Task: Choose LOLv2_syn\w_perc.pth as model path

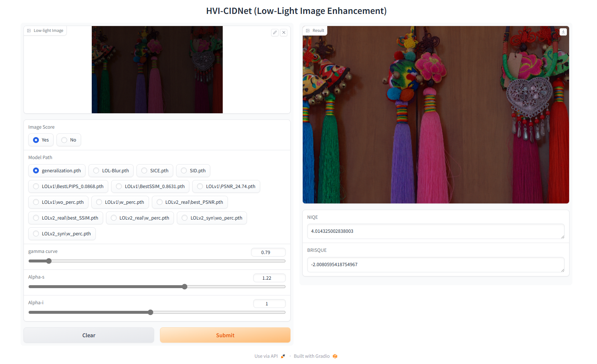Action: 62,234
